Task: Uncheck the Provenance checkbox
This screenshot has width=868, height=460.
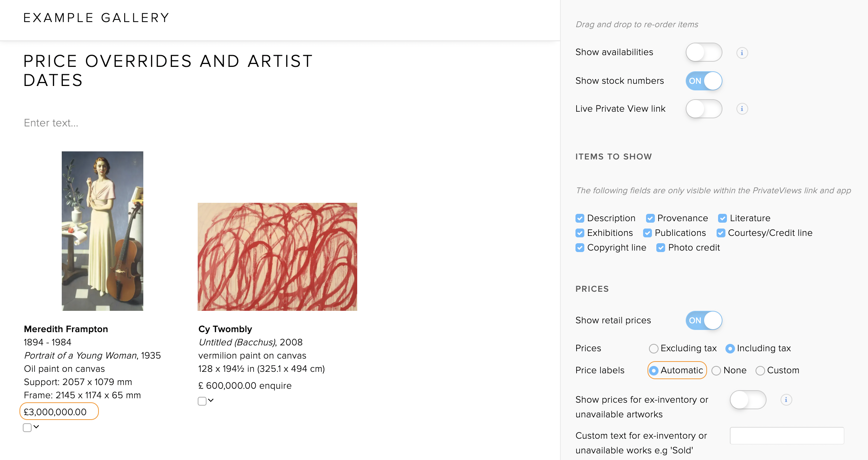Action: (x=650, y=218)
